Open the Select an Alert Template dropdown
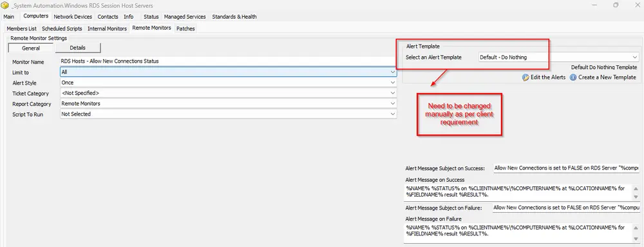This screenshot has width=644, height=247. pos(558,57)
